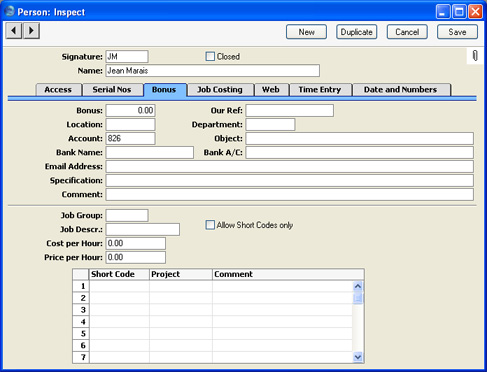Click the Comment column header in table

pyautogui.click(x=288, y=274)
